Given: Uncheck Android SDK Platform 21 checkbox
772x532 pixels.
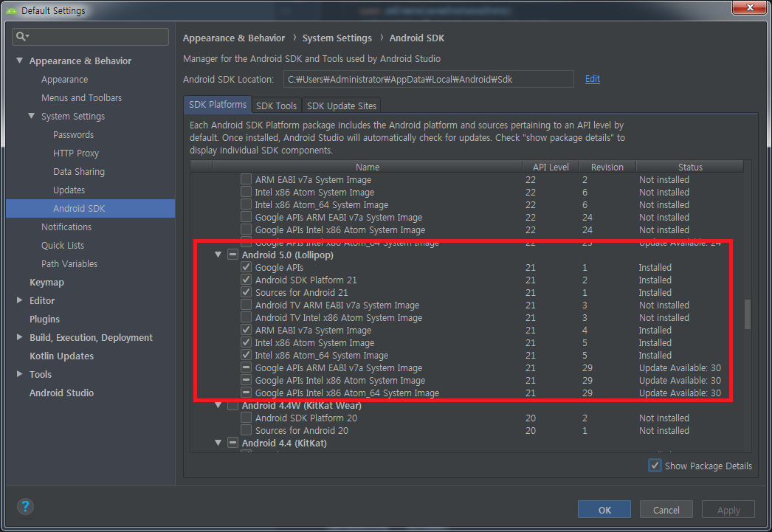Looking at the screenshot, I should [247, 280].
